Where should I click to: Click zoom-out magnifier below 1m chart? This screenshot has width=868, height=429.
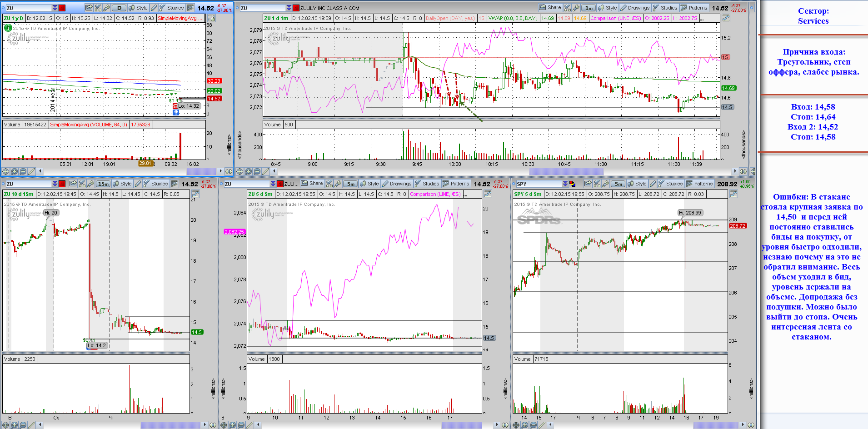(x=257, y=171)
